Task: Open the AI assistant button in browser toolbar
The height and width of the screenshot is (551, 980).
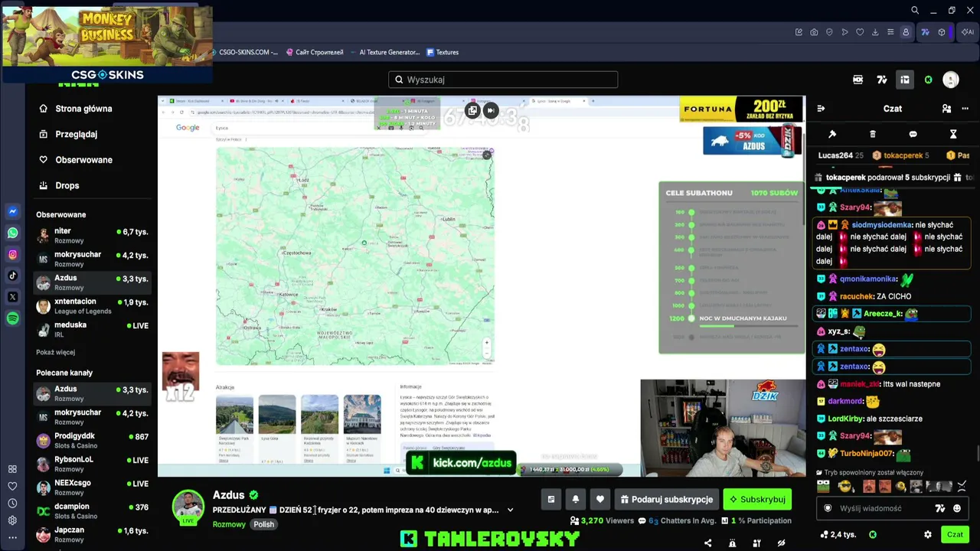Action: (968, 32)
